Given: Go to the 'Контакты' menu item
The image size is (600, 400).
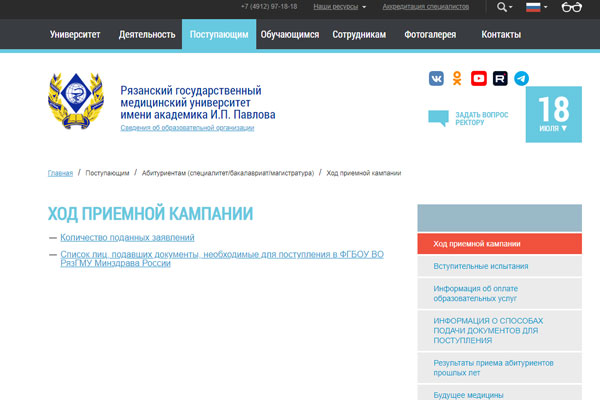Looking at the screenshot, I should coord(500,34).
